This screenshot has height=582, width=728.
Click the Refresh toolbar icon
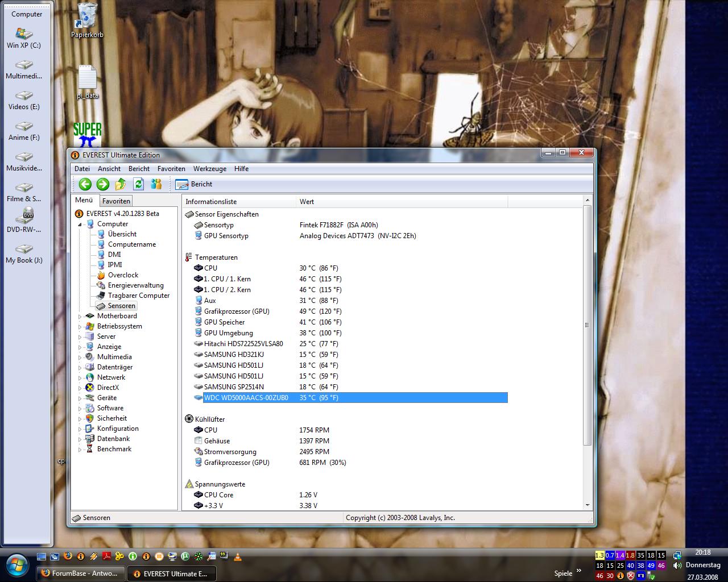pos(138,184)
